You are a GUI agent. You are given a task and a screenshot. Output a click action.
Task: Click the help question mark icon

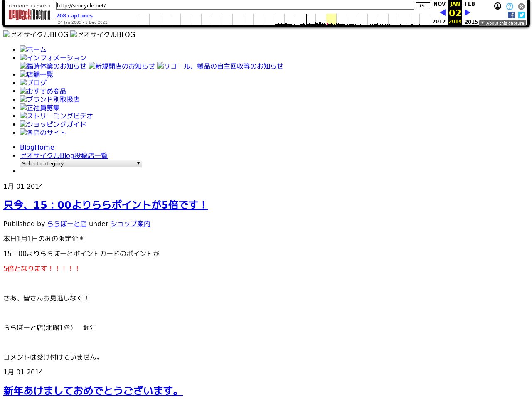[x=509, y=6]
